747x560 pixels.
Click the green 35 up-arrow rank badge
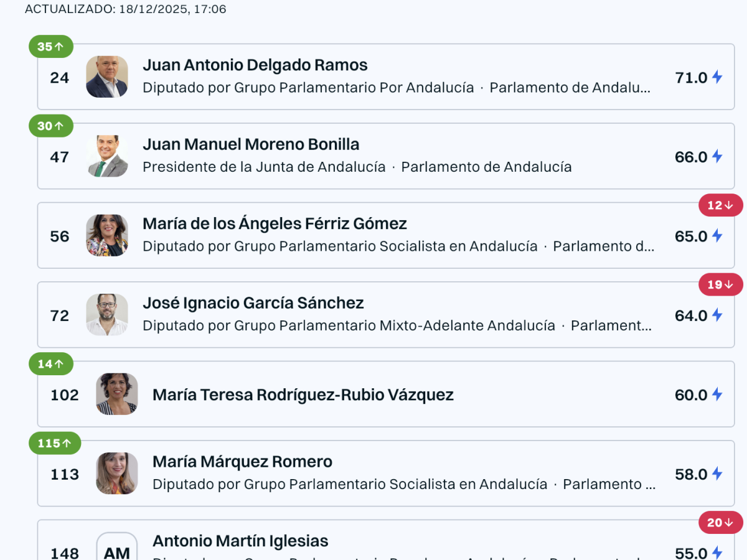tap(51, 47)
